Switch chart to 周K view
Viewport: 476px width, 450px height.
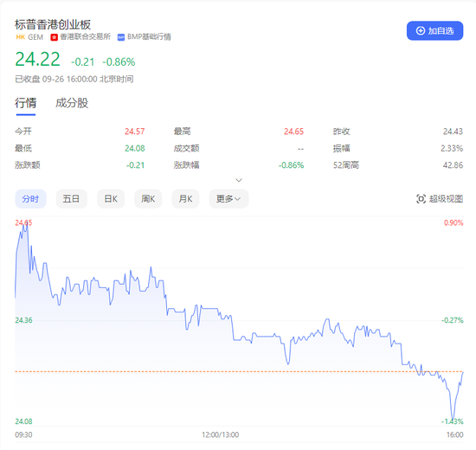[x=148, y=199]
